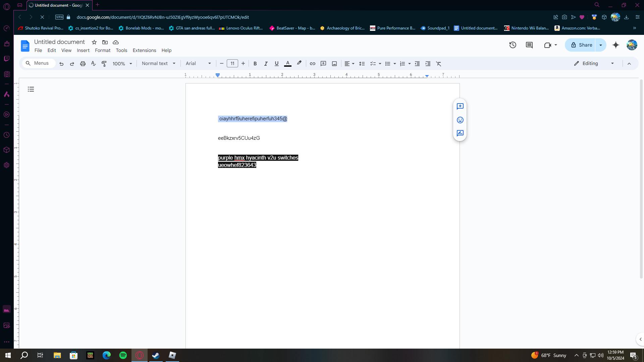Open Gemini sparkle icon
Image resolution: width=644 pixels, height=362 pixels.
tap(615, 45)
